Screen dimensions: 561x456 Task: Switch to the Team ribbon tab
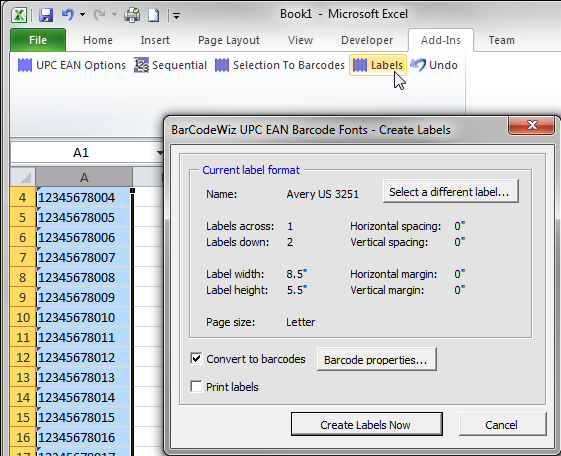[x=502, y=40]
